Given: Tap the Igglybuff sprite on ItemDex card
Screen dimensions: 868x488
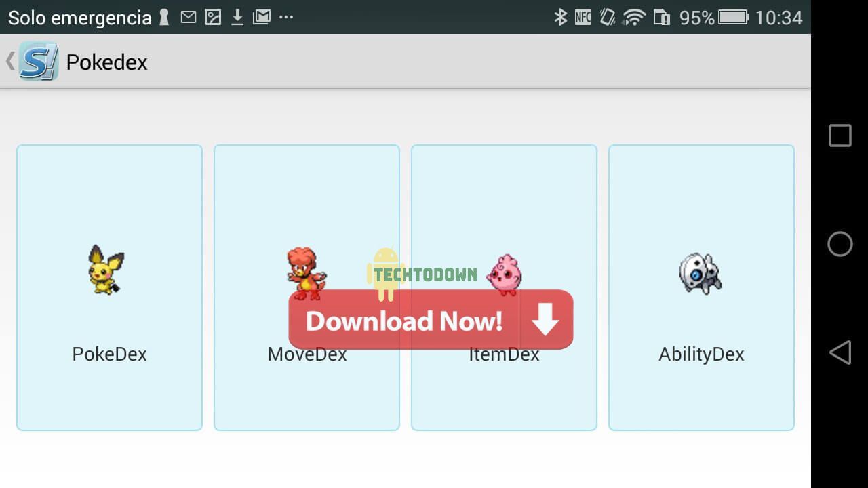Looking at the screenshot, I should click(505, 274).
